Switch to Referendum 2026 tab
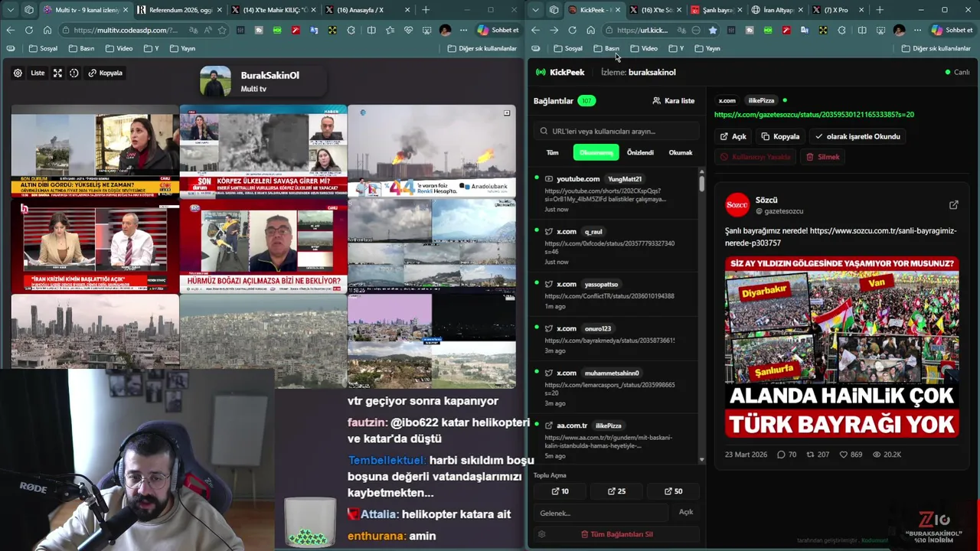The height and width of the screenshot is (551, 980). click(181, 10)
